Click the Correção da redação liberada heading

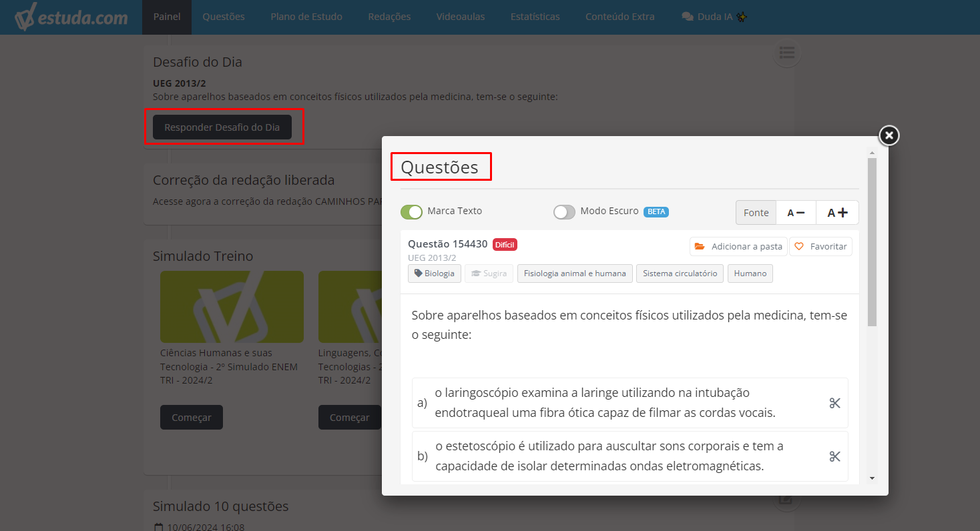244,180
